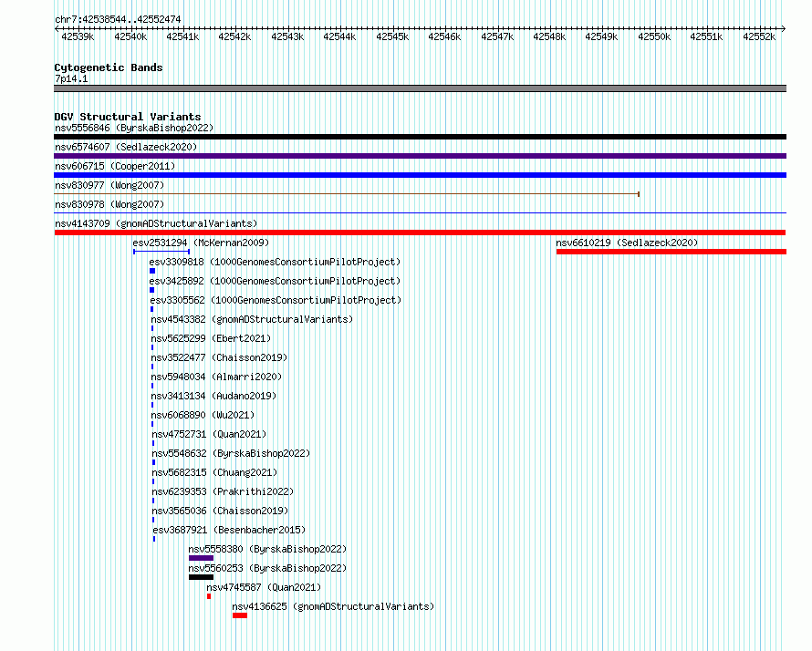The height and width of the screenshot is (651, 812).
Task: Select esv3425892 (1000GenomesConsortiumPilotProject) label
Action: [275, 281]
